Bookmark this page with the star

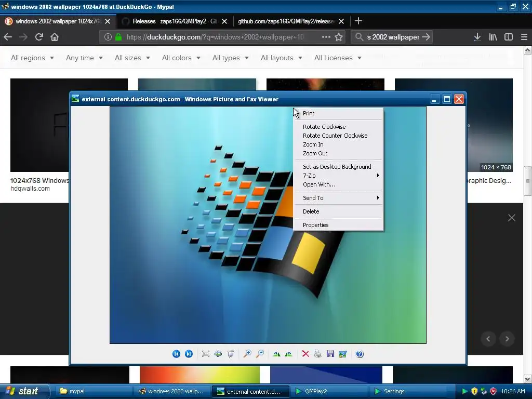(339, 37)
